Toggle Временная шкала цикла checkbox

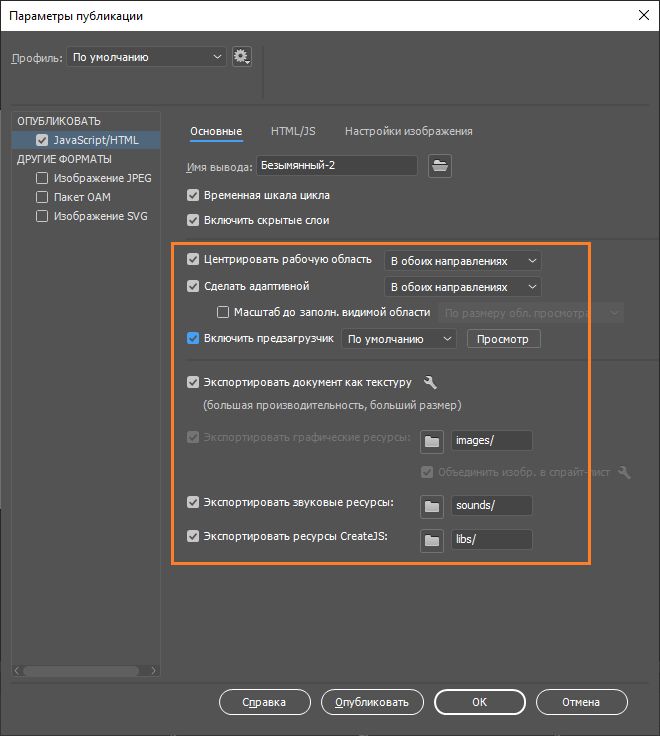click(x=193, y=195)
